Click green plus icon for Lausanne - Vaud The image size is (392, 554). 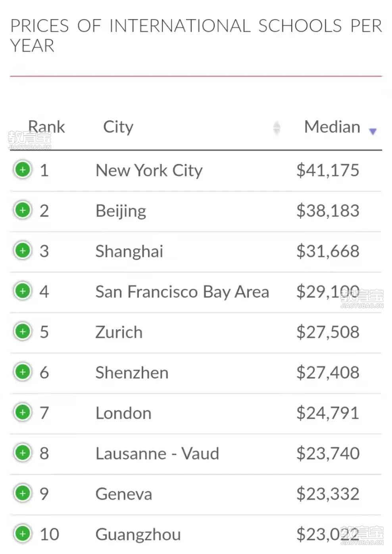pyautogui.click(x=23, y=453)
